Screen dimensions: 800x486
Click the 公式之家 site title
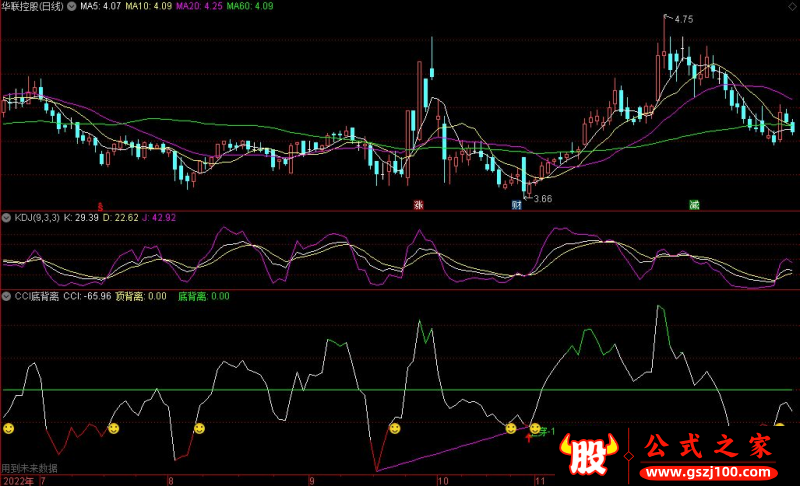click(x=709, y=447)
